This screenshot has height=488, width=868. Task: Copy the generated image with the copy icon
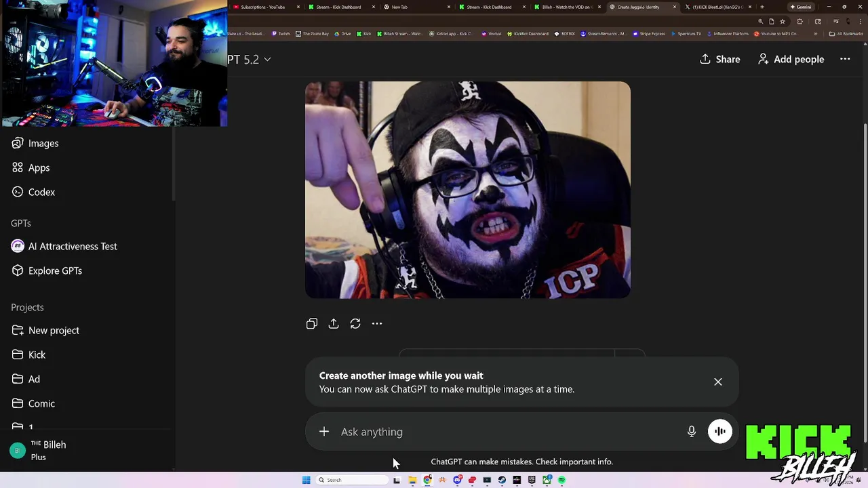pos(312,324)
